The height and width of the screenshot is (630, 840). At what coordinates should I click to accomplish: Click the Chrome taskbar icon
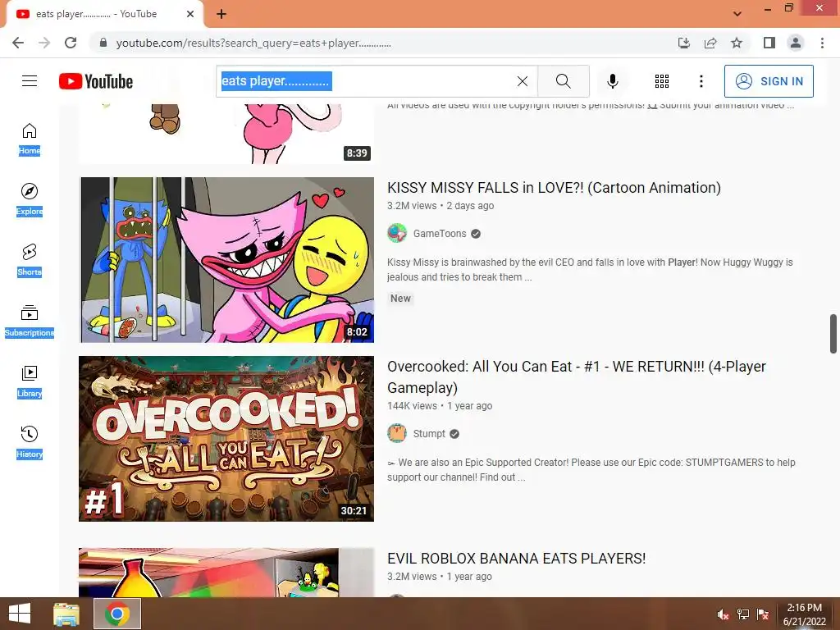pos(117,614)
